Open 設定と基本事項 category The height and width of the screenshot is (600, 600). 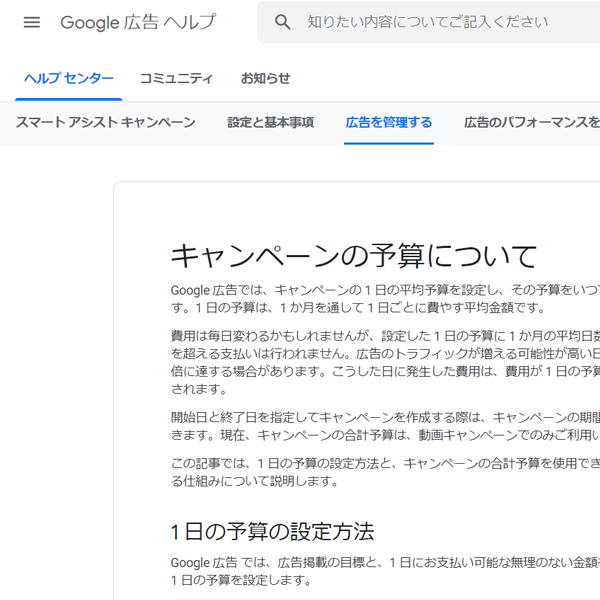pyautogui.click(x=271, y=122)
